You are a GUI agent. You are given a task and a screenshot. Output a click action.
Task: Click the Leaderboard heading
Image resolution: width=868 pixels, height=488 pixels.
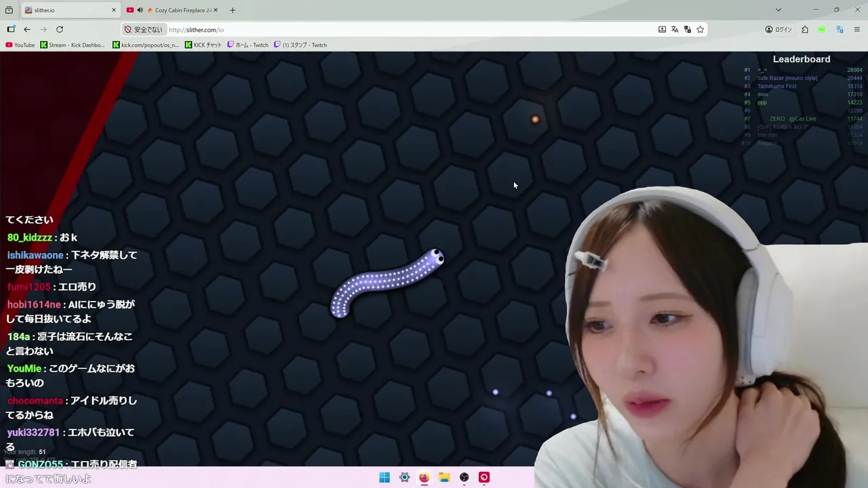tap(802, 59)
